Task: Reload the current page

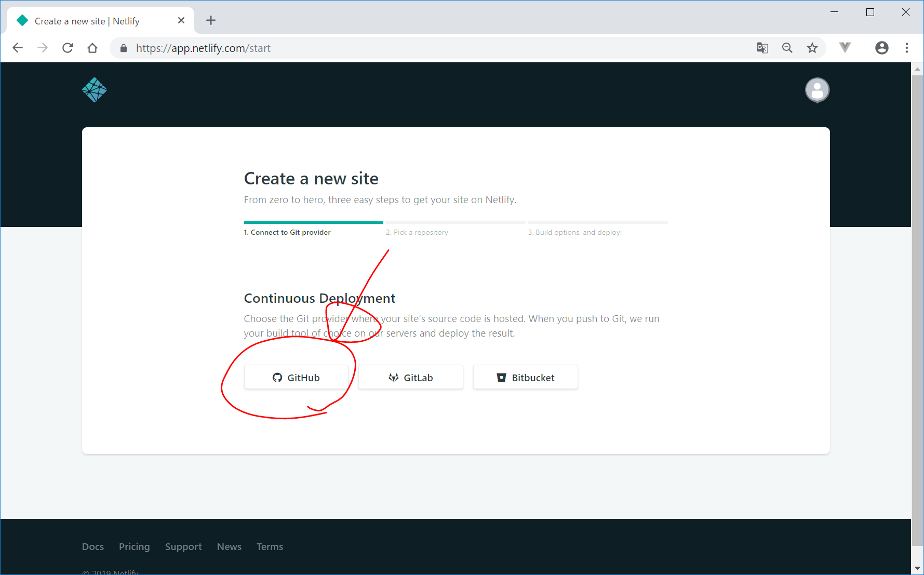Action: [68, 48]
